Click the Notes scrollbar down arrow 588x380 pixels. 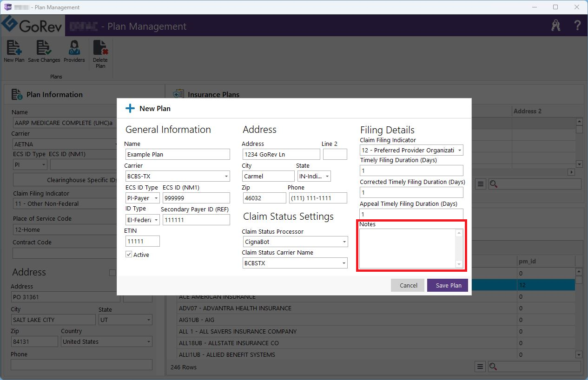459,264
